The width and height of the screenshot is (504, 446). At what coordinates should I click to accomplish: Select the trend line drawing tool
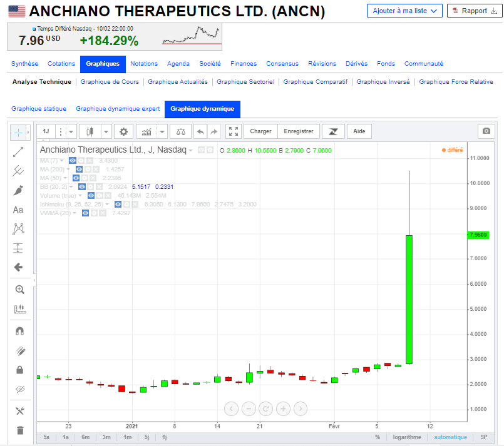tap(18, 152)
